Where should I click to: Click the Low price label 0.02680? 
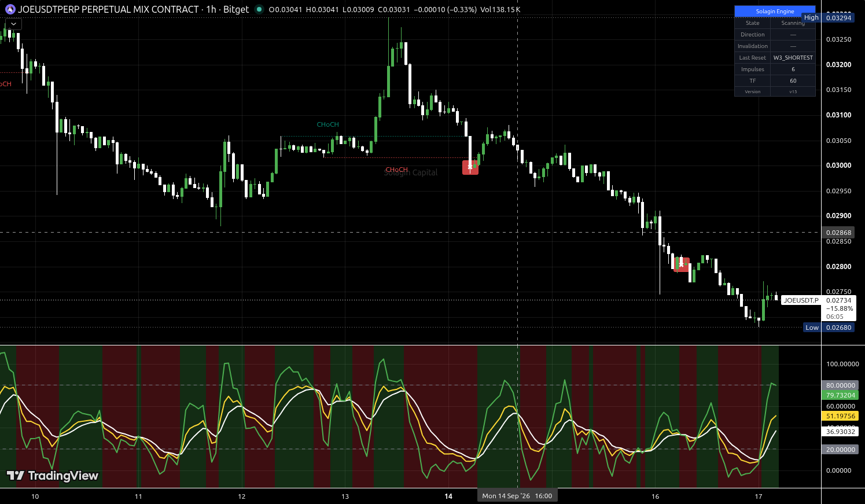coord(838,328)
